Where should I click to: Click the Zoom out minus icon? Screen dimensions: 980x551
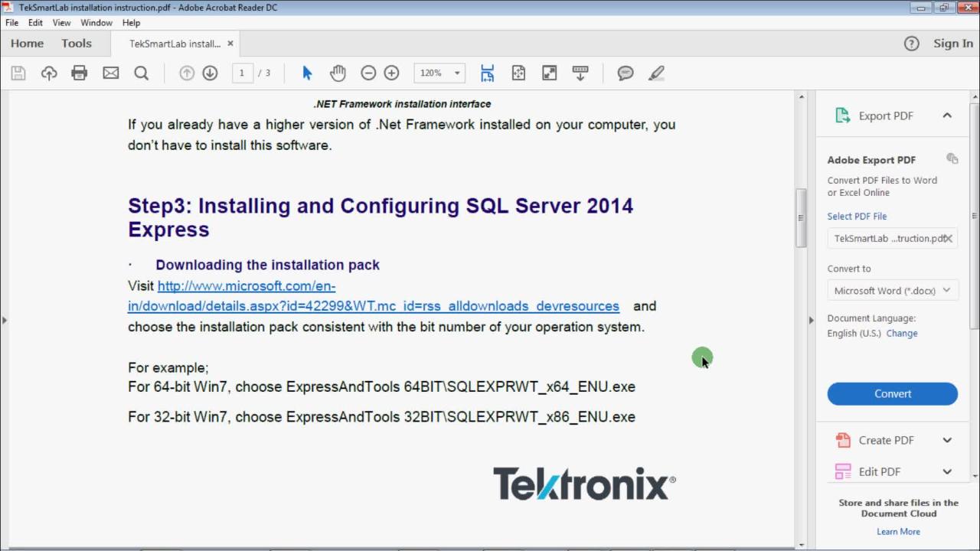pyautogui.click(x=368, y=73)
